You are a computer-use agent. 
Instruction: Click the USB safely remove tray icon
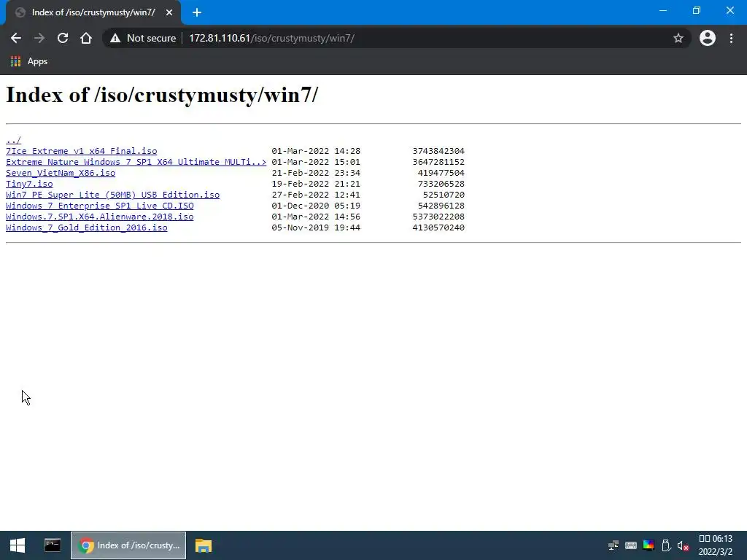point(666,545)
